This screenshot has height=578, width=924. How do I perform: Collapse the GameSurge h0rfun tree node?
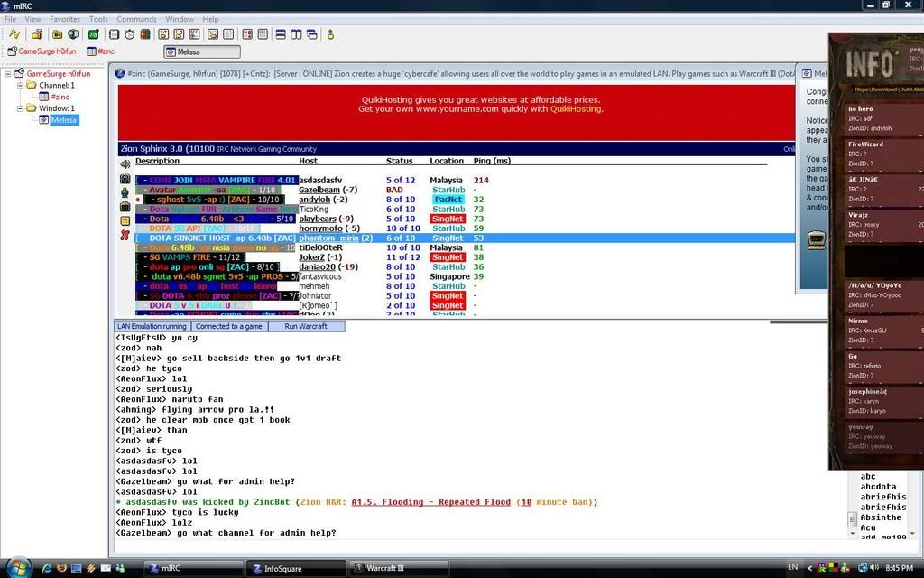point(8,74)
